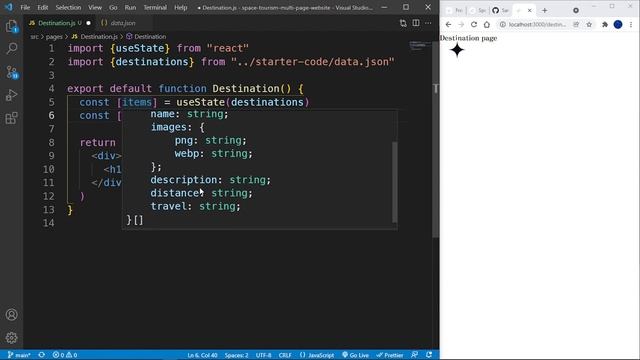Click the main branch in status bar
Image resolution: width=640 pixels, height=360 pixels.
19,355
